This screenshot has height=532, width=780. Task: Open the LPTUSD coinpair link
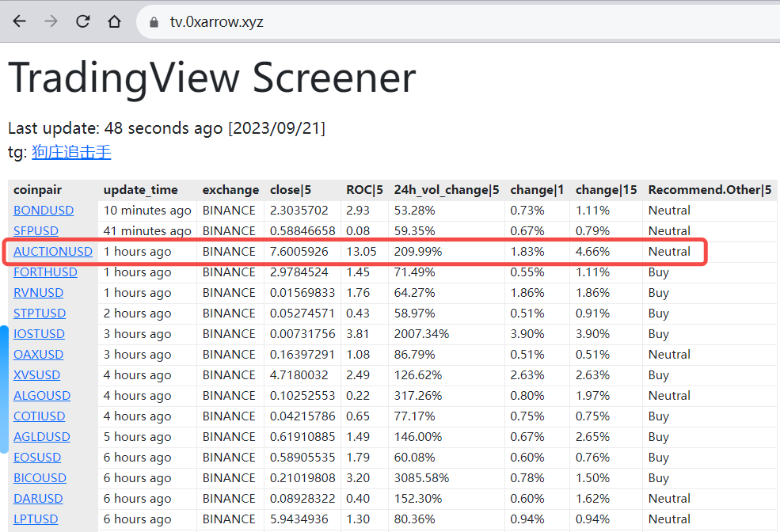(x=36, y=519)
